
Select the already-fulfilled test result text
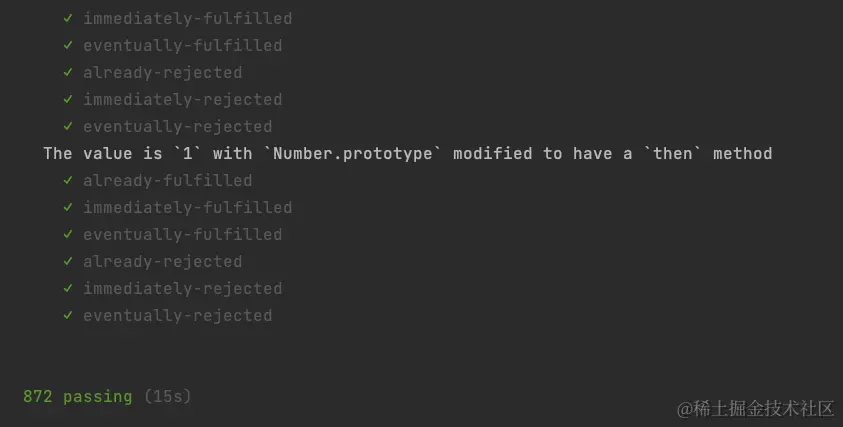[x=167, y=181]
